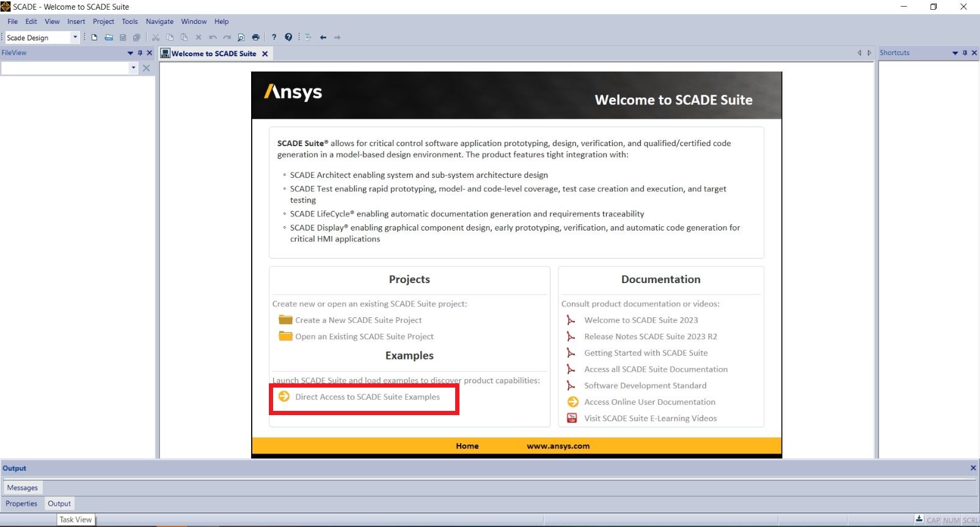Open the Insert menu

coord(76,21)
